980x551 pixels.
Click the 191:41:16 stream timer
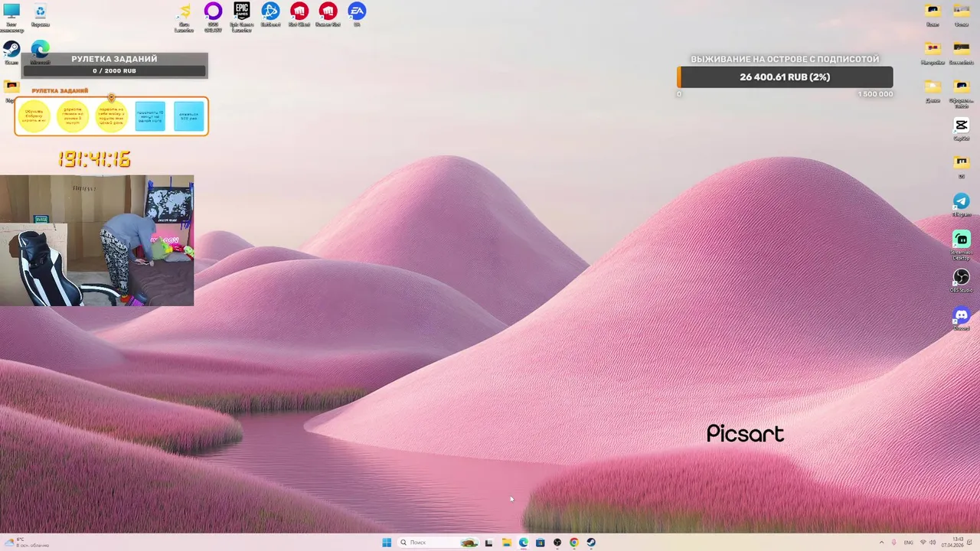(x=94, y=159)
